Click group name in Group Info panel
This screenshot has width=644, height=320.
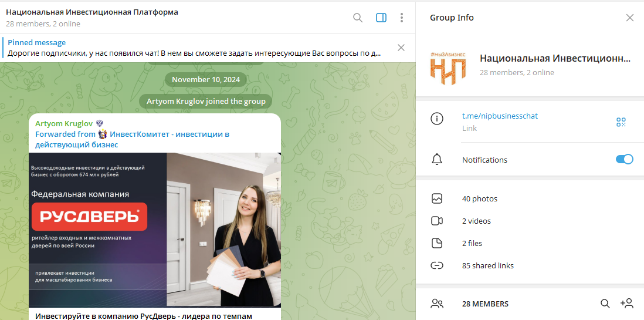(555, 58)
